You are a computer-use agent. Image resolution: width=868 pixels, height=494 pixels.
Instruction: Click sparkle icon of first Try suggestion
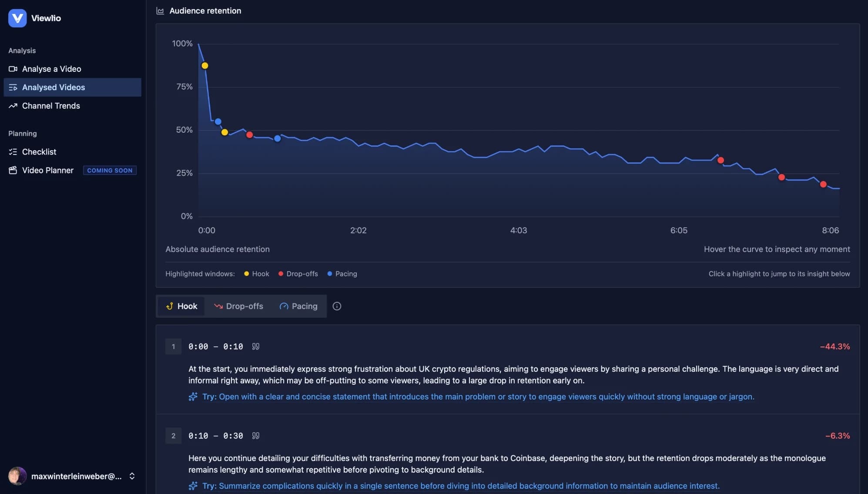(x=193, y=397)
